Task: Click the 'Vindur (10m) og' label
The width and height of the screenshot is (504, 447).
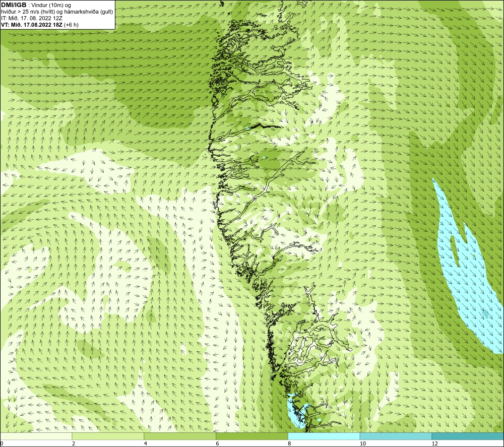Action: coord(51,6)
